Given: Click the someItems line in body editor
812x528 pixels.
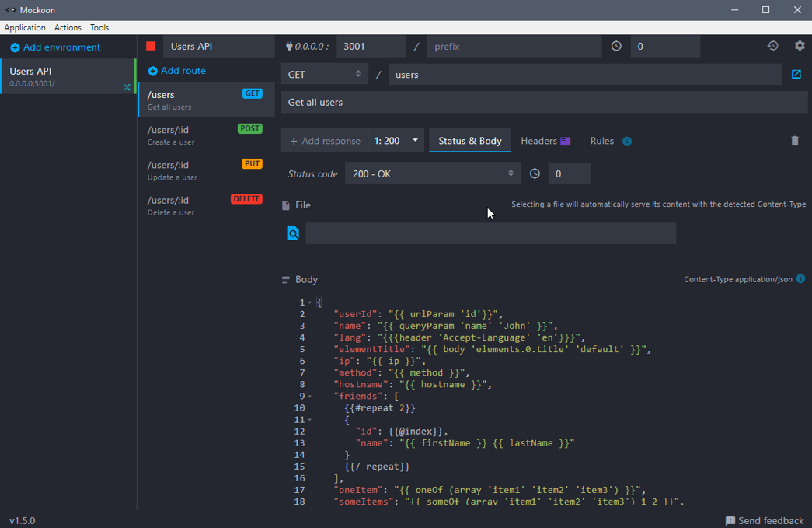Looking at the screenshot, I should pyautogui.click(x=509, y=502).
